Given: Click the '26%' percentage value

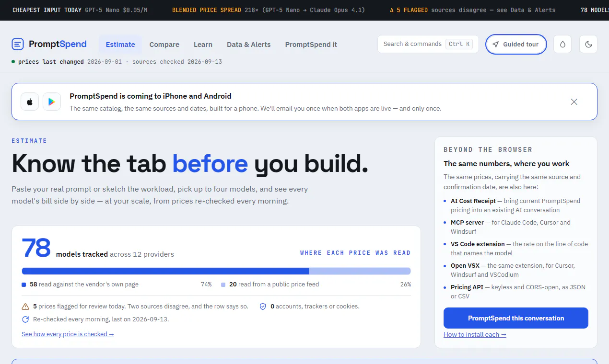Looking at the screenshot, I should (x=406, y=284).
